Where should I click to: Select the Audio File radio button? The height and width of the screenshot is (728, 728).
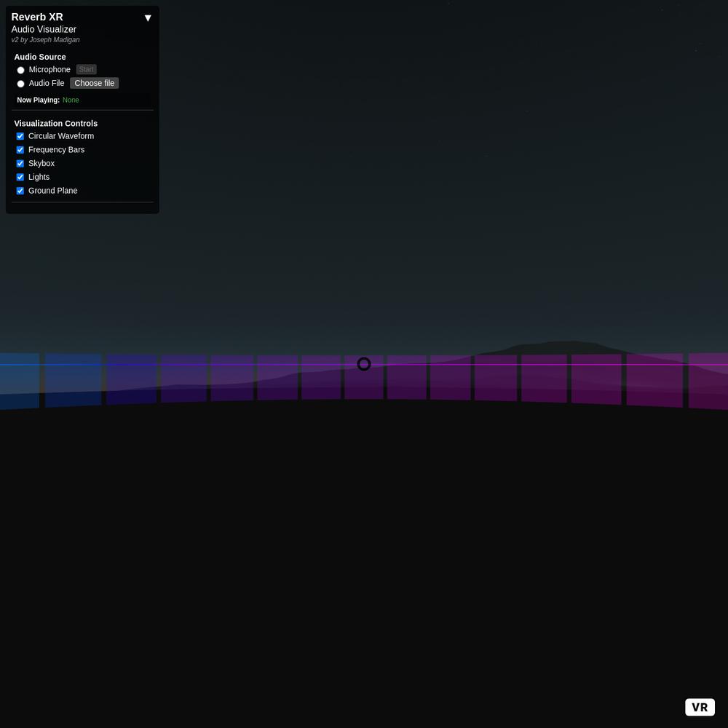tap(20, 84)
